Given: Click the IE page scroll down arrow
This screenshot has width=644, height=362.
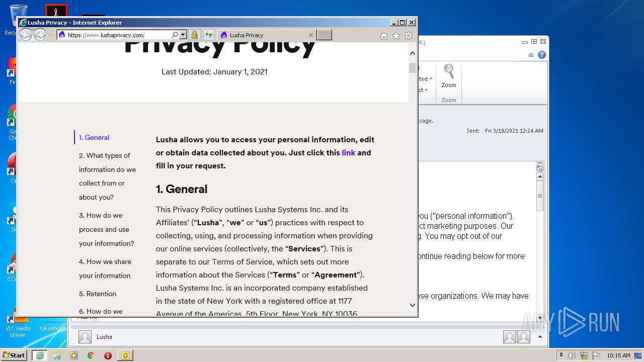Looking at the screenshot, I should 413,305.
